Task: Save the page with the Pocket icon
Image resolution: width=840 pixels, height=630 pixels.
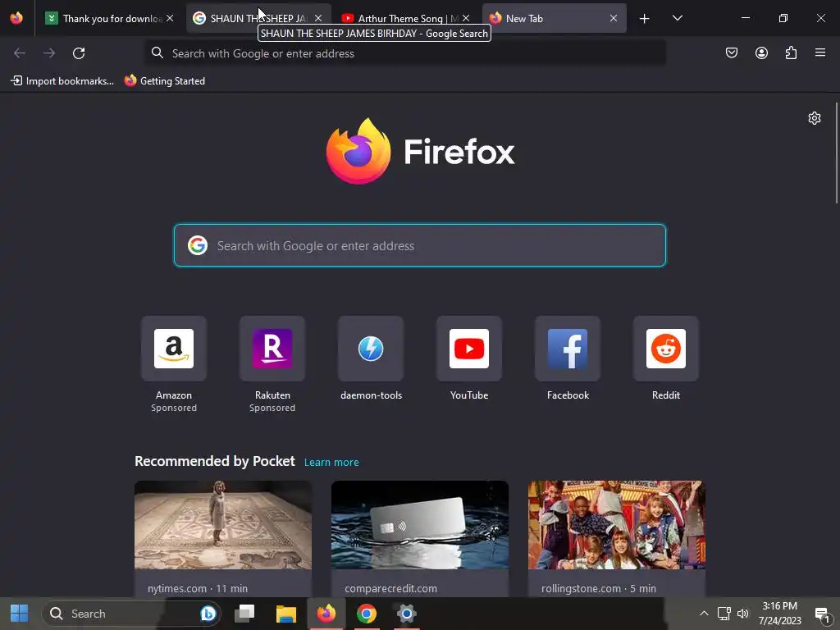Action: point(731,52)
